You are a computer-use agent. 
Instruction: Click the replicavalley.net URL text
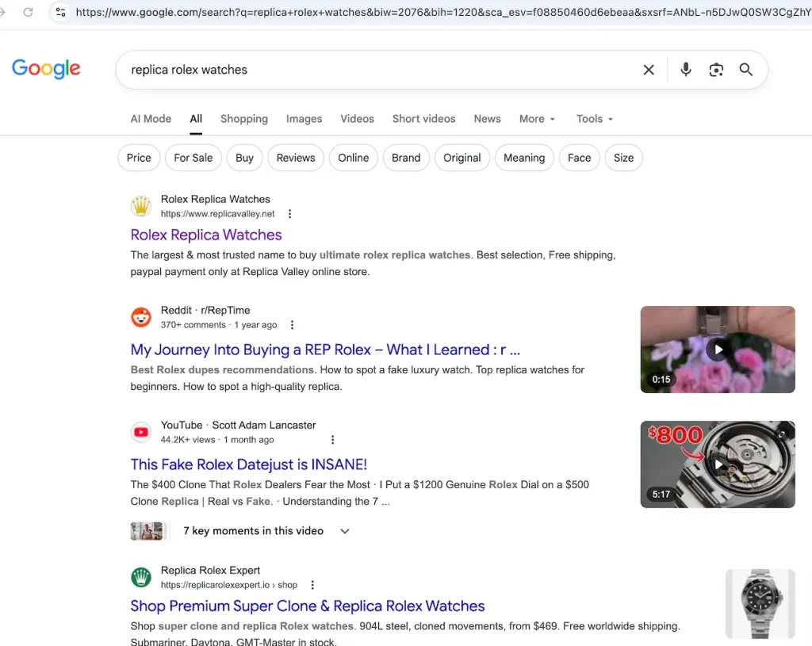click(x=217, y=214)
